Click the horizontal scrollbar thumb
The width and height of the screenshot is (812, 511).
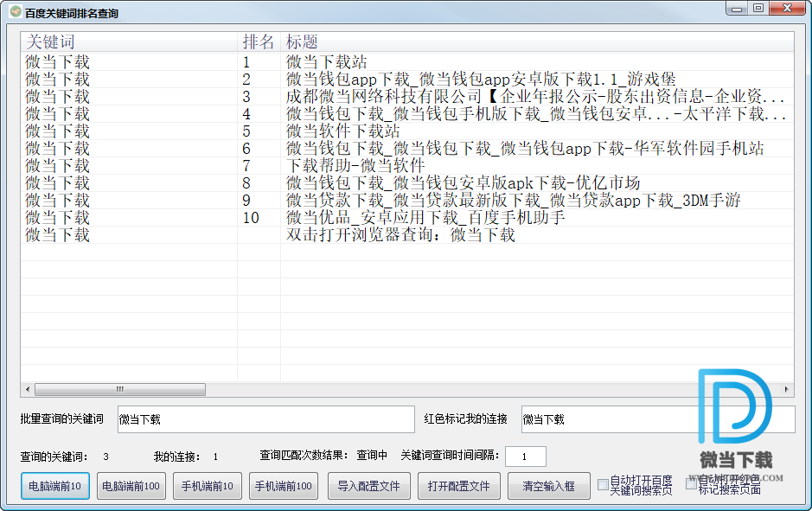click(120, 389)
